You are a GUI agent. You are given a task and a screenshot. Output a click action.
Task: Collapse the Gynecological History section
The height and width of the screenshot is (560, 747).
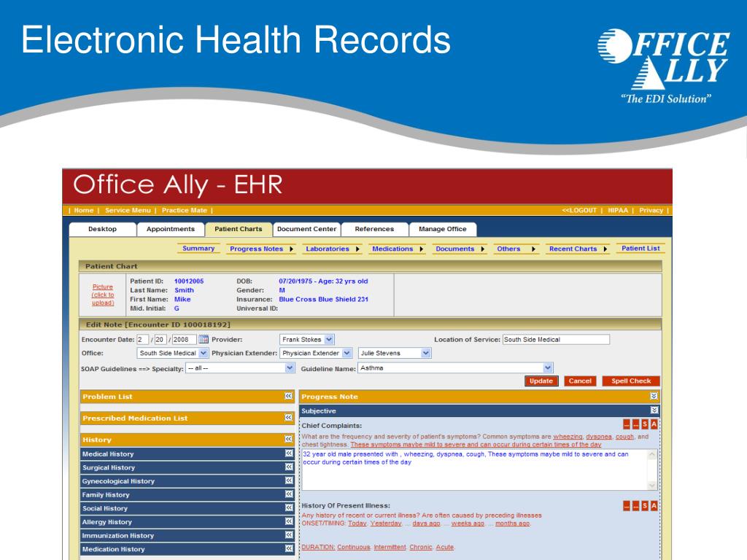point(289,481)
